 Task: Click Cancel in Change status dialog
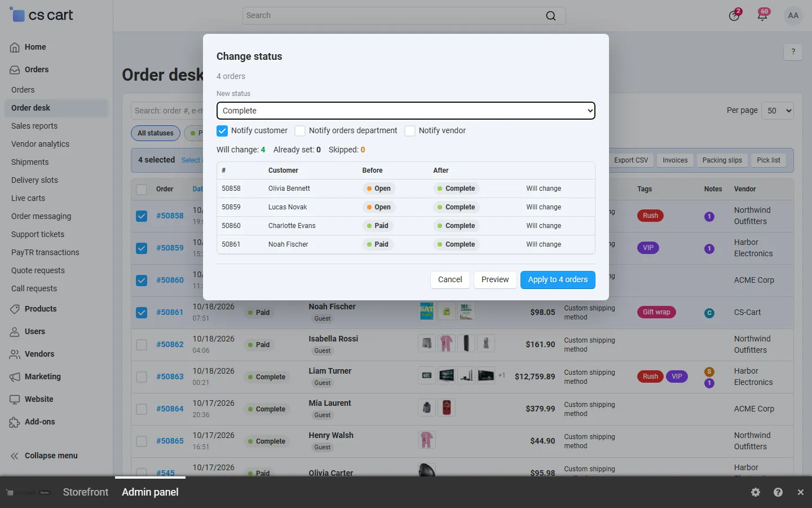click(450, 280)
